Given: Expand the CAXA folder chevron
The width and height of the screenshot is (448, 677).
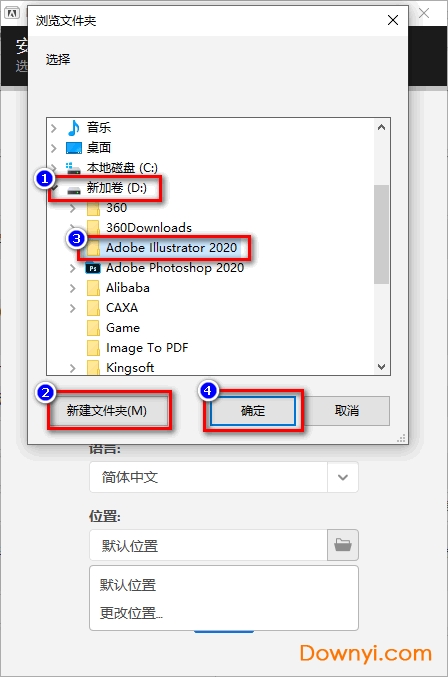Looking at the screenshot, I should point(73,308).
